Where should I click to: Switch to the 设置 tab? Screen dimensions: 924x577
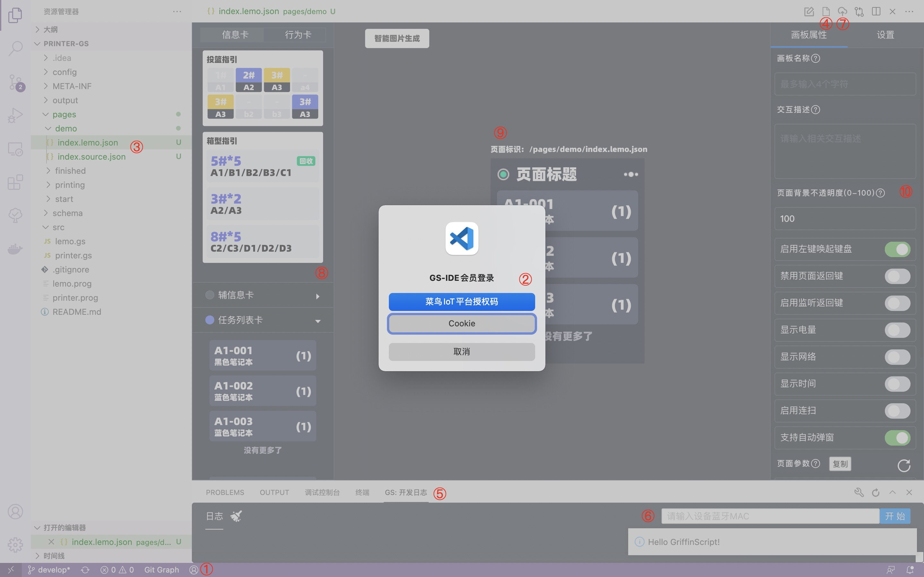(885, 35)
